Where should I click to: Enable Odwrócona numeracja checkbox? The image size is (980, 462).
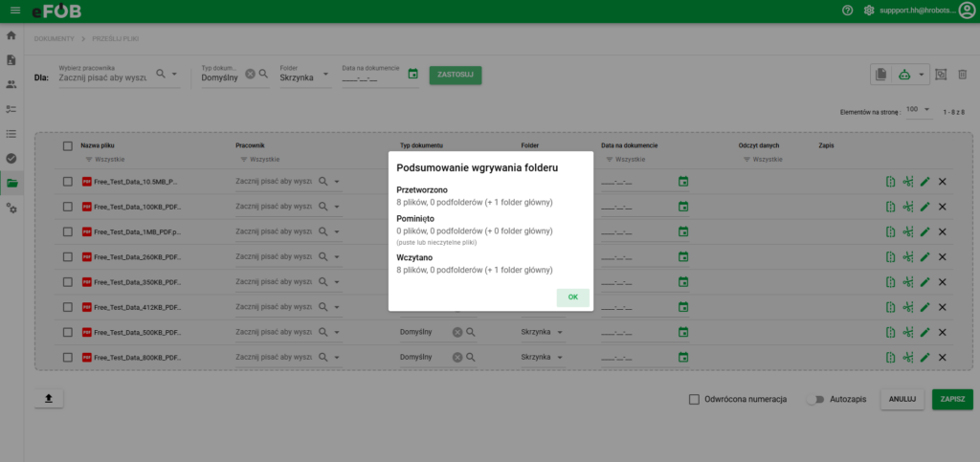click(694, 400)
